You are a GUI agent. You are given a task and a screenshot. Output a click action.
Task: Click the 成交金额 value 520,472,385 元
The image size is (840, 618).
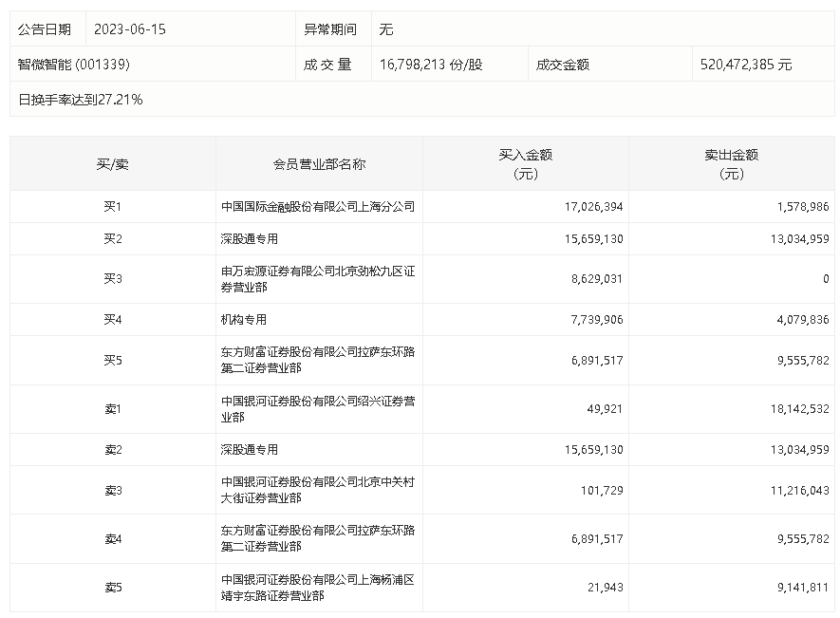pos(746,65)
